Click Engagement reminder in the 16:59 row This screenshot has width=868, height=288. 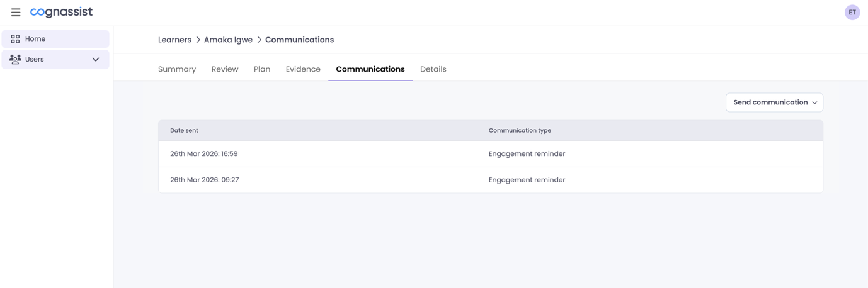click(x=527, y=154)
